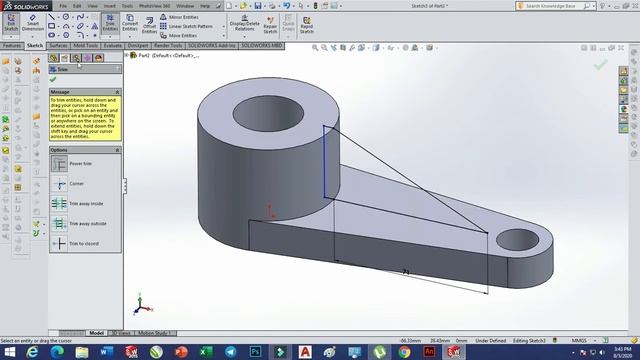
Task: Open the Display/Delete Relations dropdown arrow
Action: pos(244,36)
